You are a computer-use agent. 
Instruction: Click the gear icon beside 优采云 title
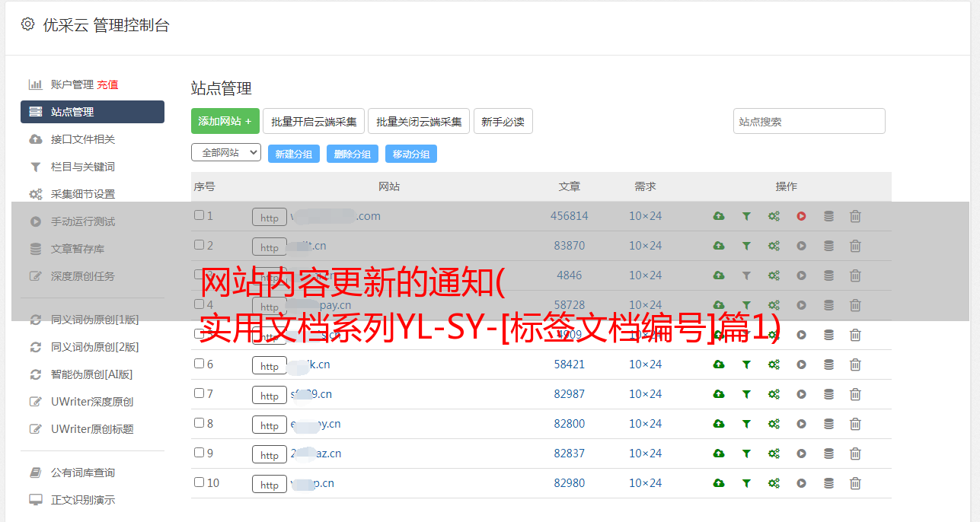coord(28,24)
